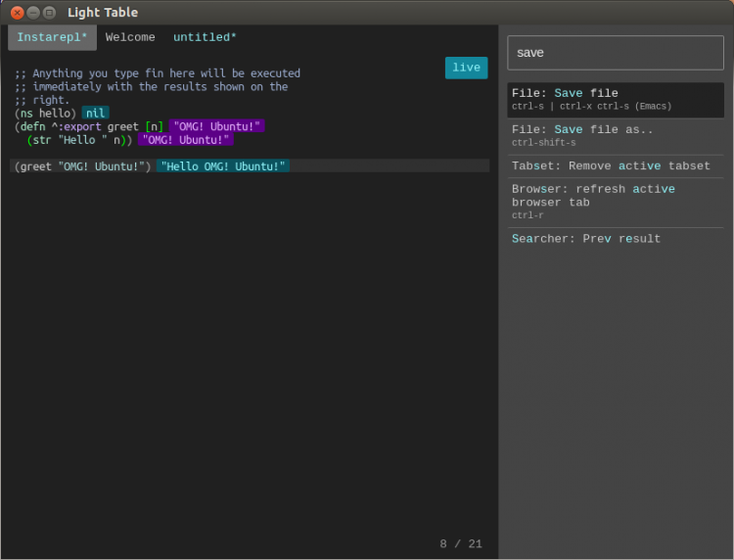This screenshot has width=734, height=560.
Task: Close the Light Table window
Action: 18,13
